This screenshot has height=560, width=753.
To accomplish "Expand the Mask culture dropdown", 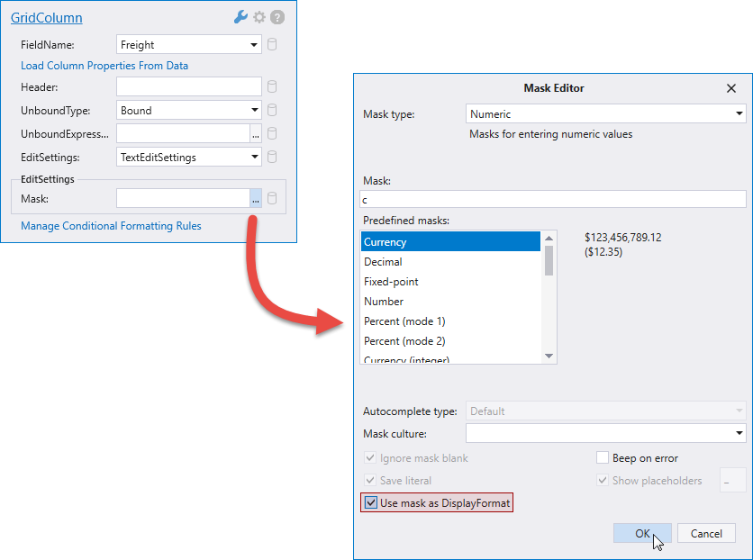I will [739, 434].
